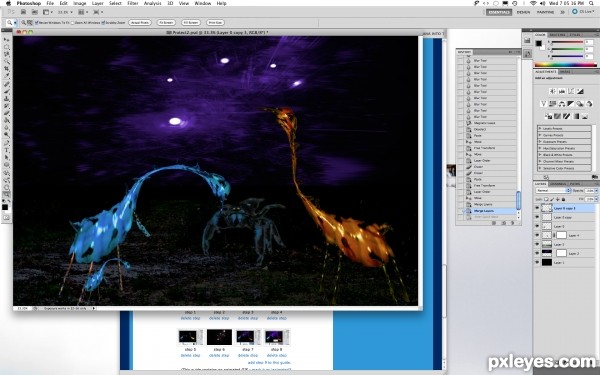Click foreground color swatch in toolbar
This screenshot has height=375, width=600.
pyautogui.click(x=5, y=207)
